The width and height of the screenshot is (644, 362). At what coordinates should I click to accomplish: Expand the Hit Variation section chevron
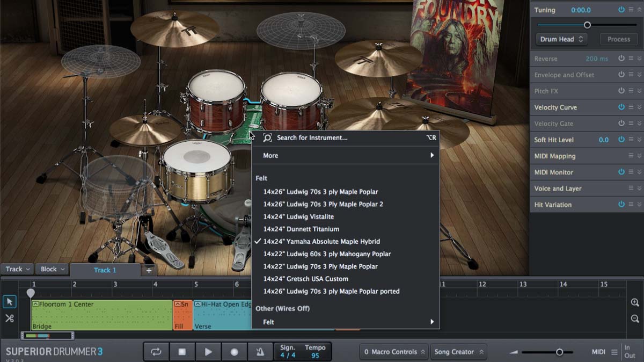click(639, 204)
